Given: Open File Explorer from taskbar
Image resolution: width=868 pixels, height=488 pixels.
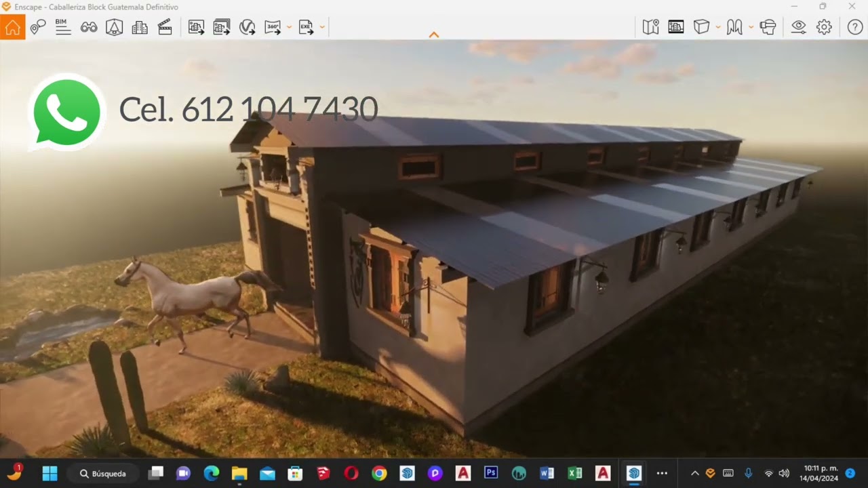Looking at the screenshot, I should (x=239, y=473).
